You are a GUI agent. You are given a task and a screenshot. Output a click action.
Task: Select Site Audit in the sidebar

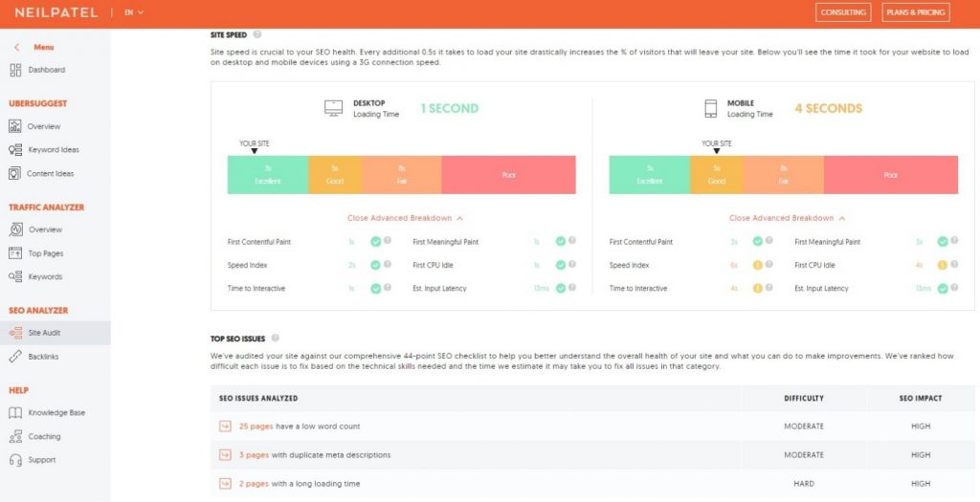click(45, 333)
